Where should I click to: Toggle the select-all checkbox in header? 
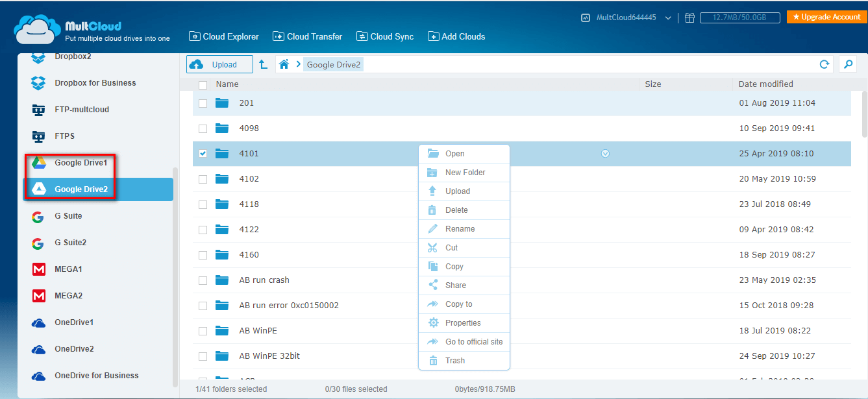(203, 84)
